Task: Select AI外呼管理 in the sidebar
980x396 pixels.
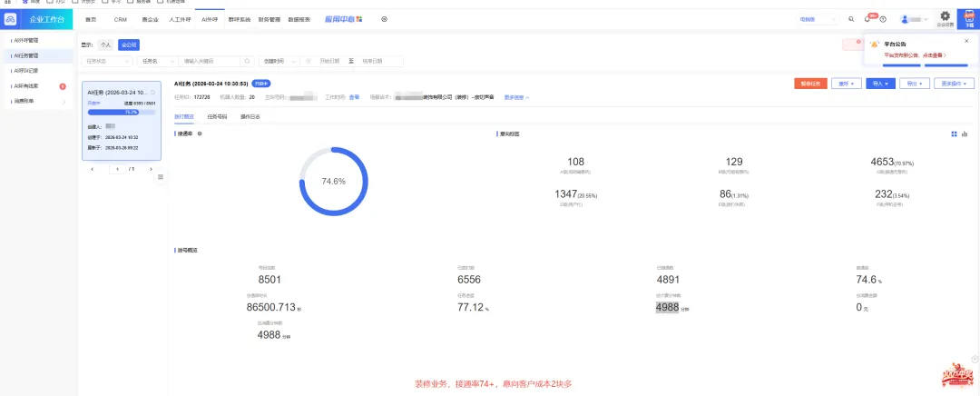Action: [x=37, y=40]
